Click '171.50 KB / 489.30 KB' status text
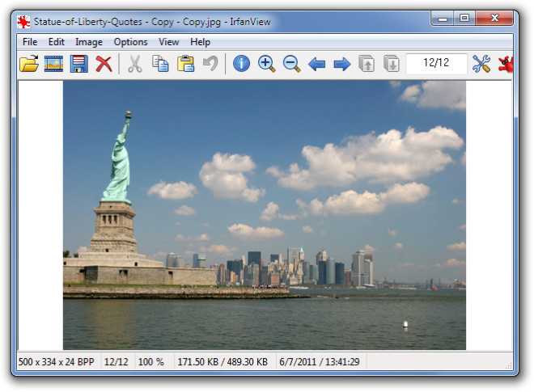Viewport: 534px width, 392px height. click(222, 361)
